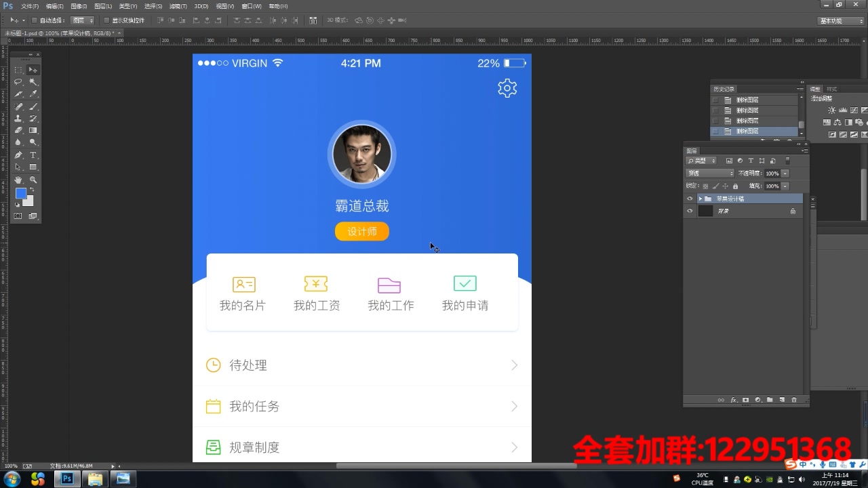868x488 pixels.
Task: Delete layer using trash icon
Action: [x=794, y=400]
